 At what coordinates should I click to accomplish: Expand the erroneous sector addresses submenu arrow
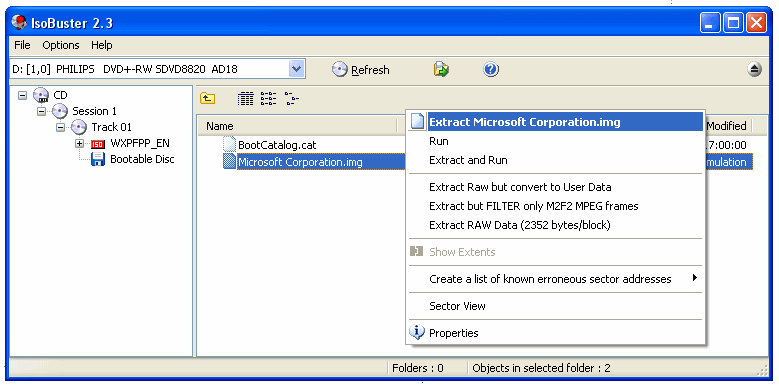click(695, 278)
